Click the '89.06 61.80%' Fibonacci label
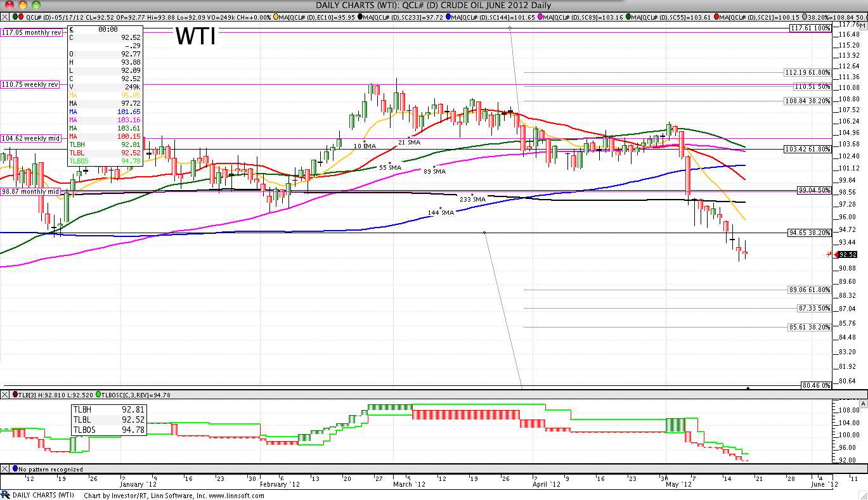The height and width of the screenshot is (500, 868). pyautogui.click(x=810, y=290)
